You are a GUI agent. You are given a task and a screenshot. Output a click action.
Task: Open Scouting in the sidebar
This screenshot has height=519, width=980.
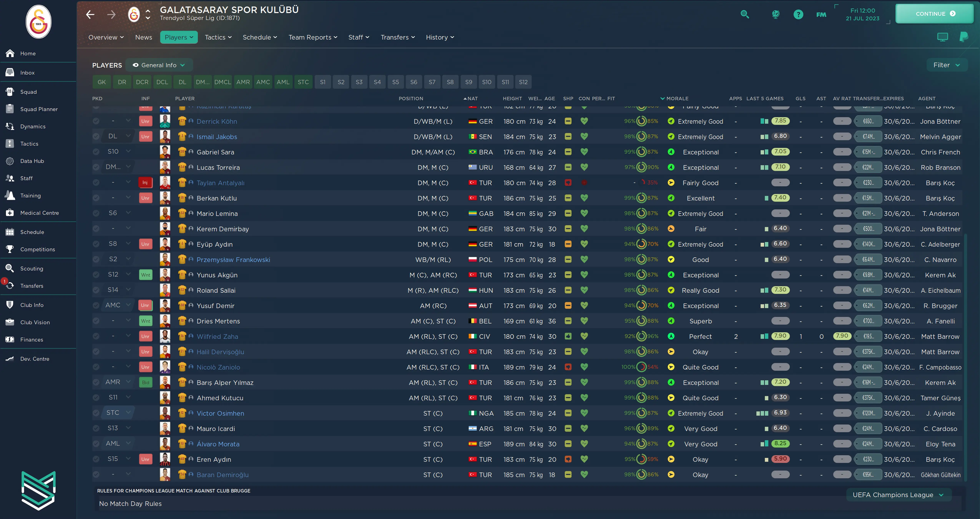(32, 268)
